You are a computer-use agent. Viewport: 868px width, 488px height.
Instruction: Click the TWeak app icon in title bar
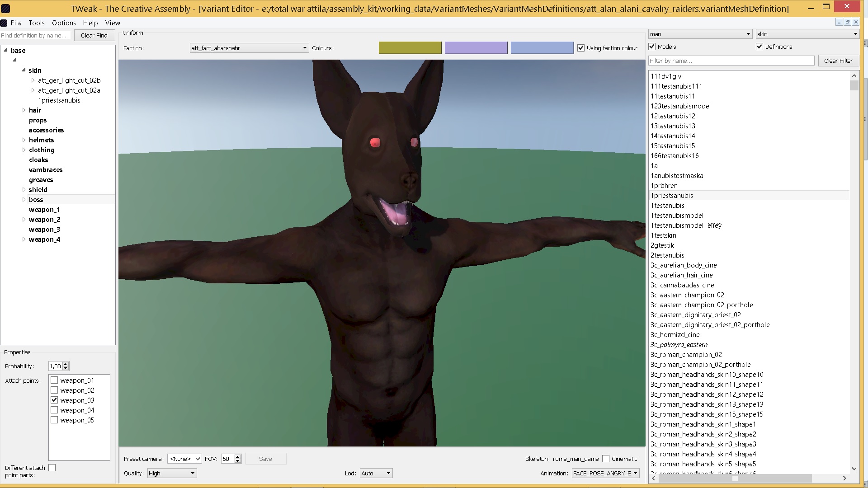point(6,8)
